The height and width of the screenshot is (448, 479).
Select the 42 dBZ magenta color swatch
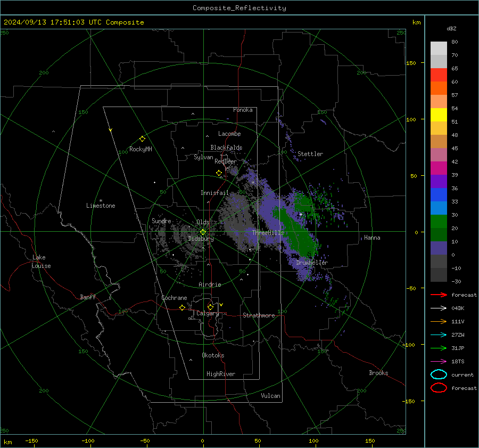[439, 168]
